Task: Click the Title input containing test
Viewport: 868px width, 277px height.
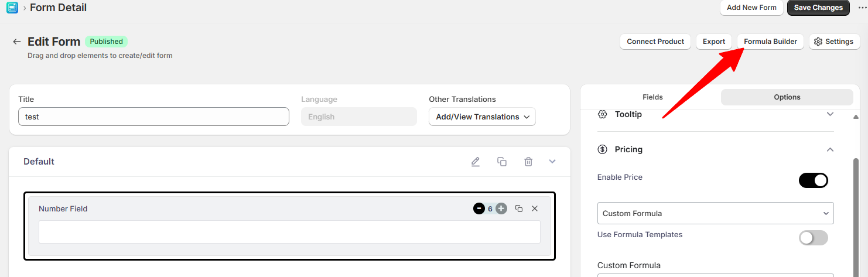Action: pos(153,117)
